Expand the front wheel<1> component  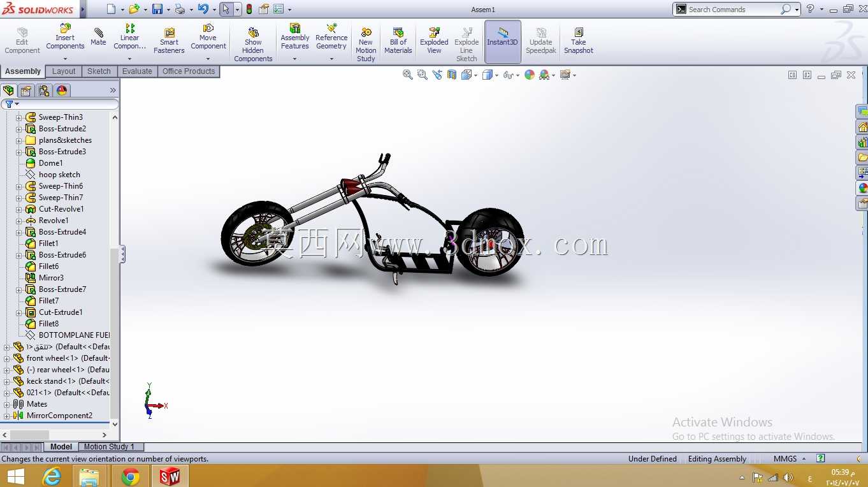7,358
